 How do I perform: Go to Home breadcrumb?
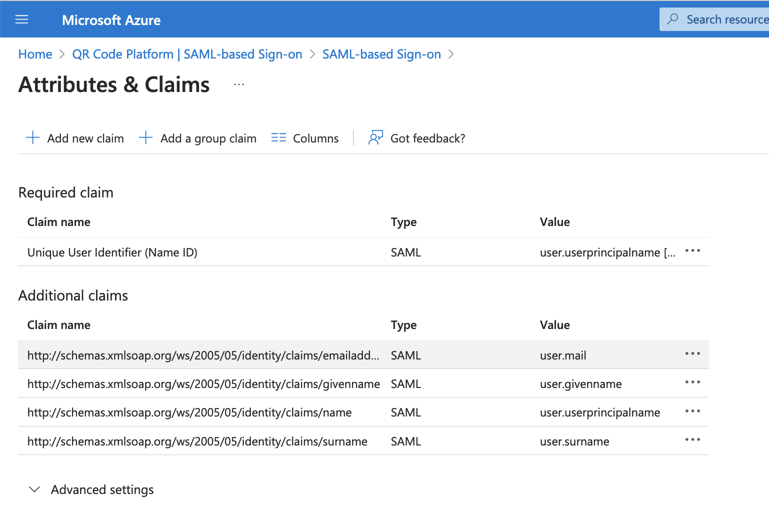(x=35, y=54)
